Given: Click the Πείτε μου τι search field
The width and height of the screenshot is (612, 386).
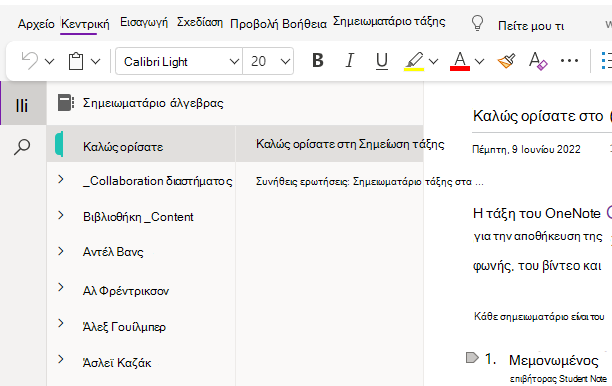Looking at the screenshot, I should pos(531,26).
